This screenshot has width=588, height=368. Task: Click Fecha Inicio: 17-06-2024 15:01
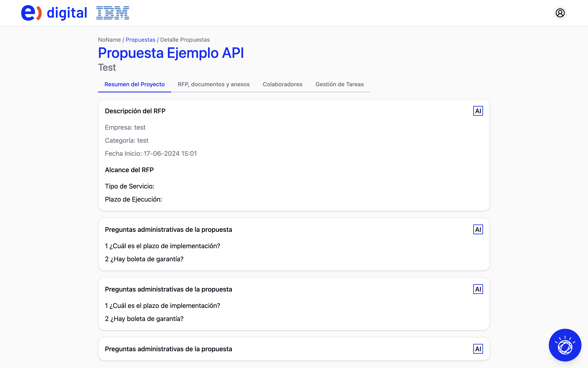151,154
